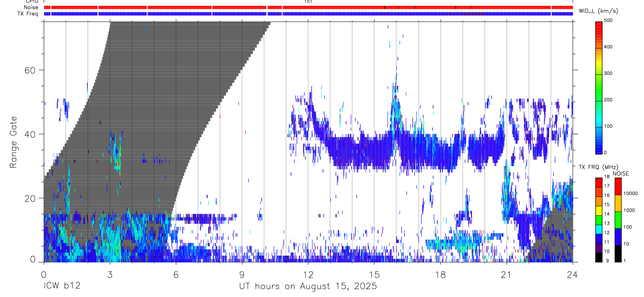Click the 6 hour tick on UT axis
644x297 pixels.
tap(176, 274)
